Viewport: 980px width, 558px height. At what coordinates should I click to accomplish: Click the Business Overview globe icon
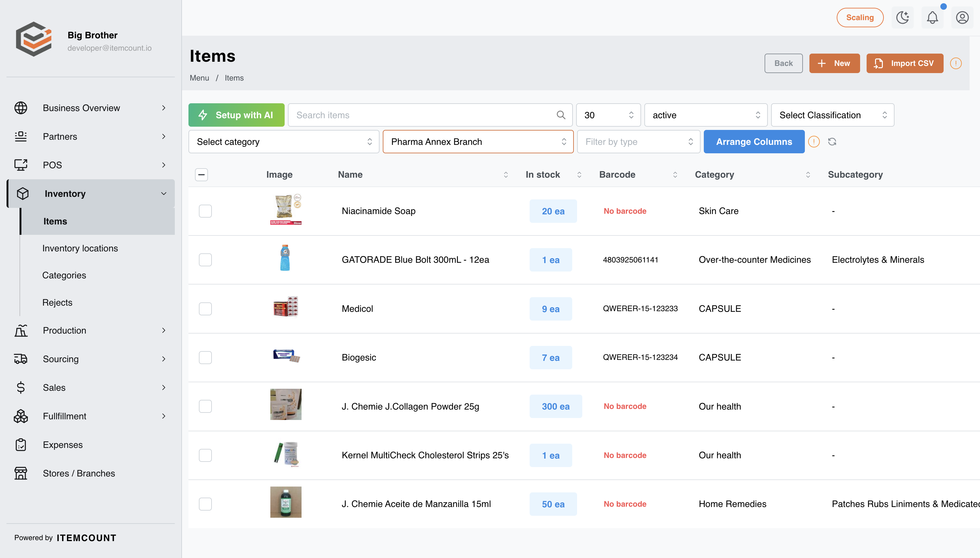(x=21, y=108)
